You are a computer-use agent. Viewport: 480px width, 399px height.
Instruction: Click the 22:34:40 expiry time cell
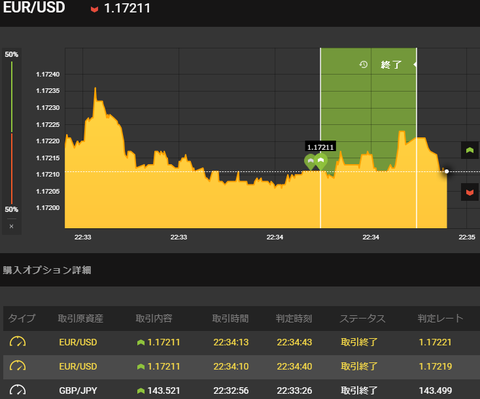tap(294, 366)
